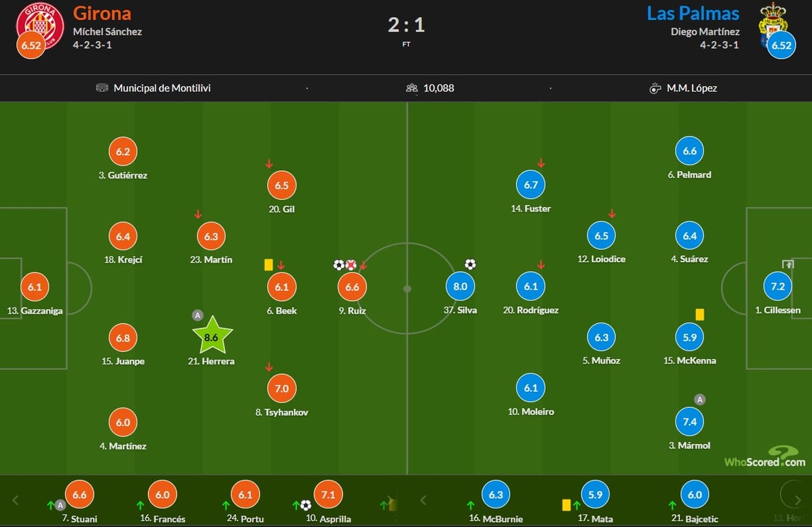This screenshot has height=527, width=812.
Task: Select Cillessen's 7.2 rating badge
Action: 777,286
